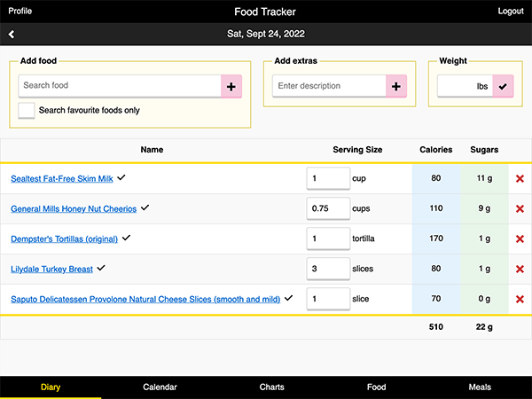This screenshot has height=399, width=532.
Task: Remove the Lilydale Turkey Breast entry
Action: tap(520, 269)
